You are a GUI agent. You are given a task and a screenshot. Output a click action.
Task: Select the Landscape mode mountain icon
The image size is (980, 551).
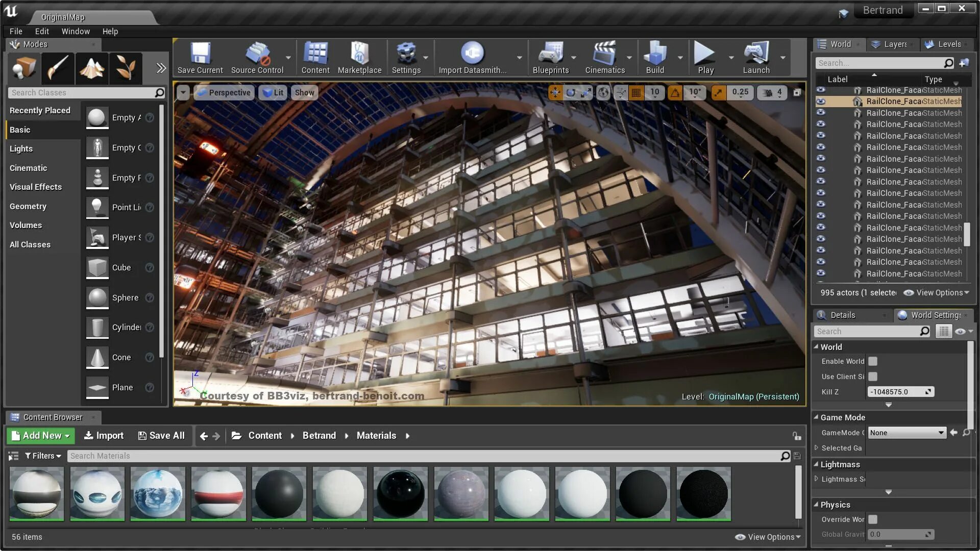click(92, 68)
